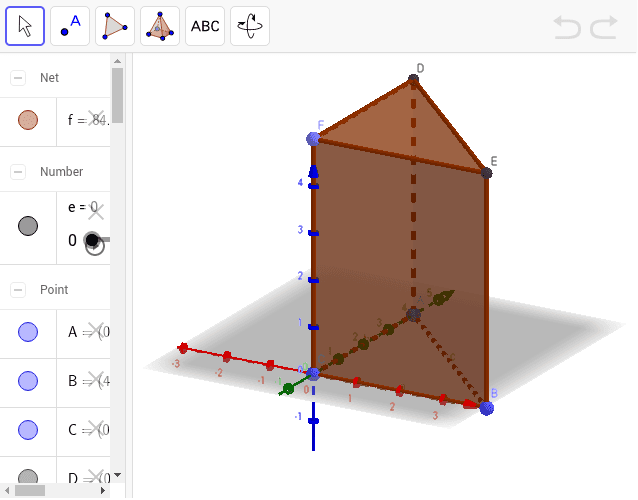Viewport: 638px width, 500px height.
Task: Click the Redo arrow
Action: click(x=604, y=28)
